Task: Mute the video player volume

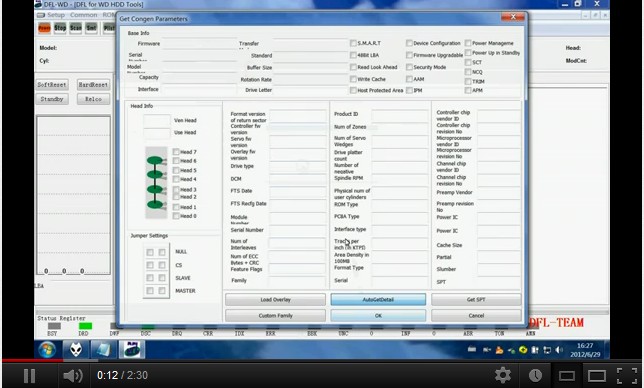Action: coord(72,375)
